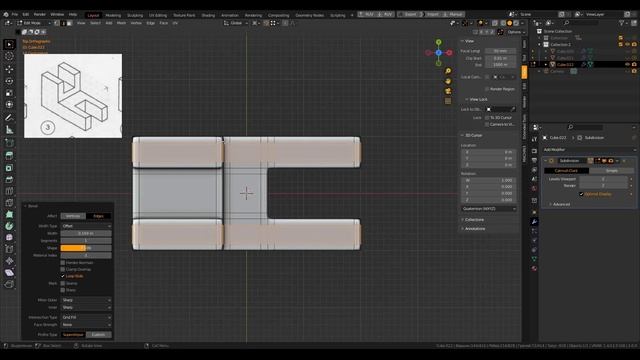Open the Mesh menu in viewport header
The image size is (640, 360).
tap(122, 23)
